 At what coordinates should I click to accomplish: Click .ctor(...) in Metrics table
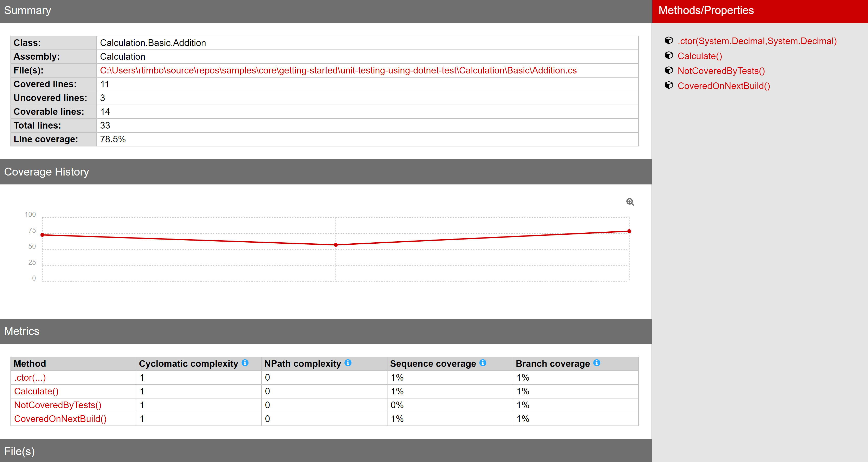(30, 377)
